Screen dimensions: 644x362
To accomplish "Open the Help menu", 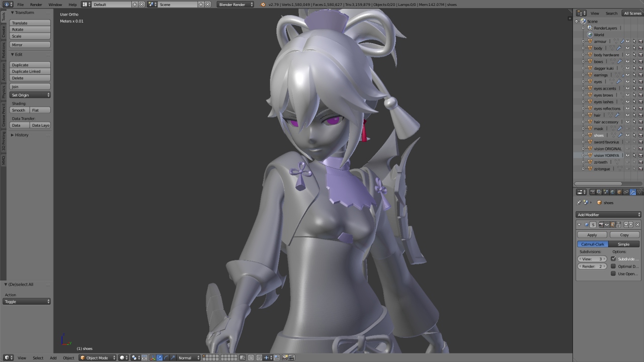I will (73, 5).
